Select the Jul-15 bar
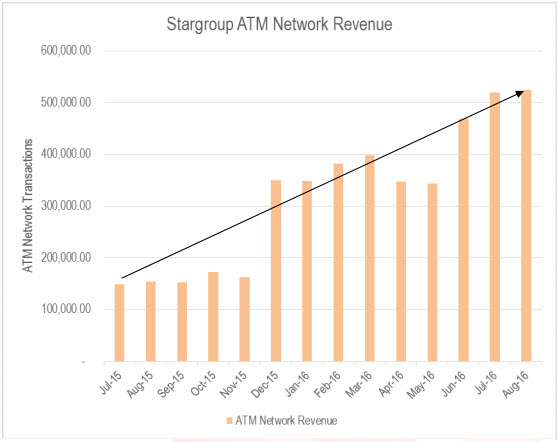The width and height of the screenshot is (557, 442). [119, 323]
